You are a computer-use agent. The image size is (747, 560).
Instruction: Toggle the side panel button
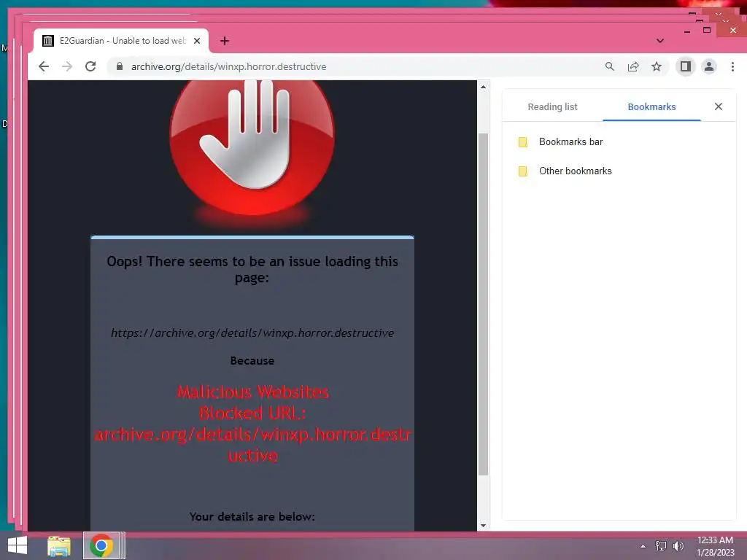[x=686, y=66]
